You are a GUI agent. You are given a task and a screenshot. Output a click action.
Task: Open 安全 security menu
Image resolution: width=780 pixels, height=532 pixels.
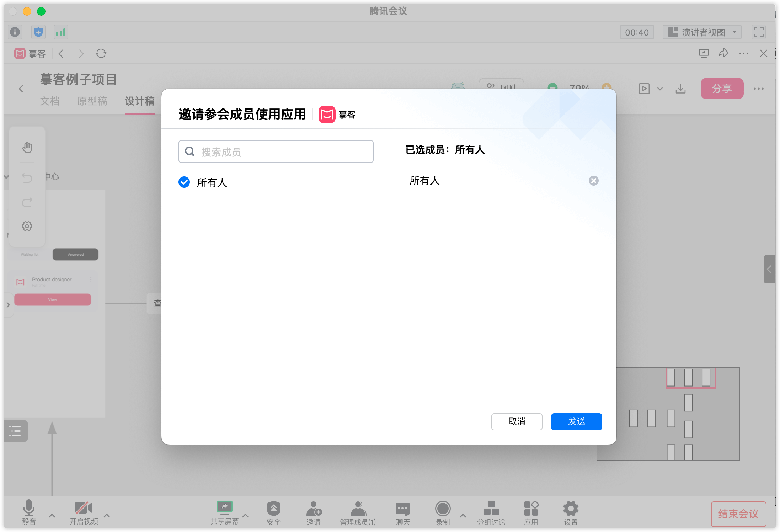pos(273,513)
